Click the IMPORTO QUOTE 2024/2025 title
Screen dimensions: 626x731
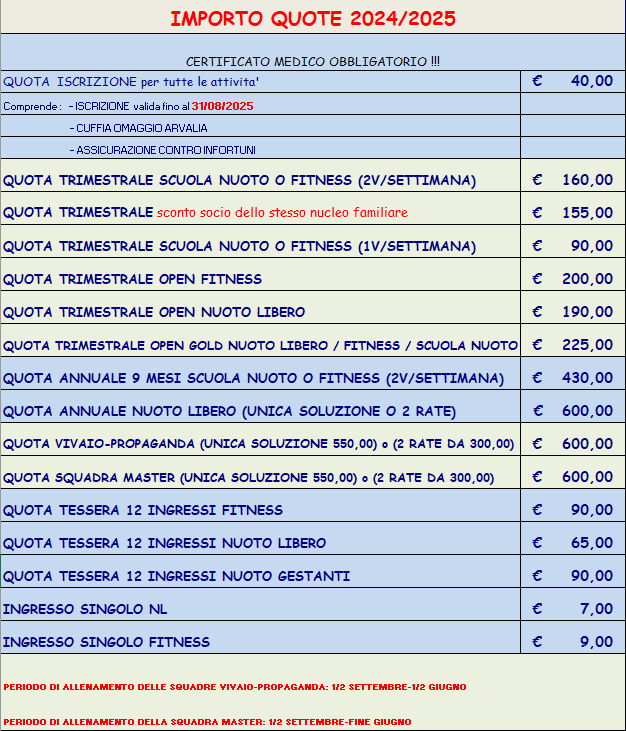pyautogui.click(x=313, y=19)
